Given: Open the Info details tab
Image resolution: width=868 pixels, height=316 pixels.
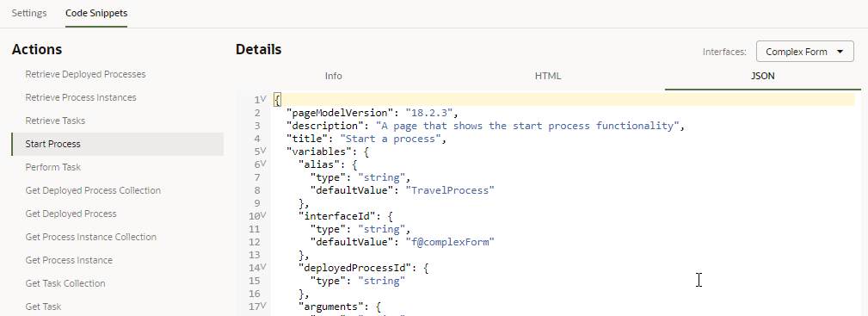Looking at the screenshot, I should click(333, 76).
